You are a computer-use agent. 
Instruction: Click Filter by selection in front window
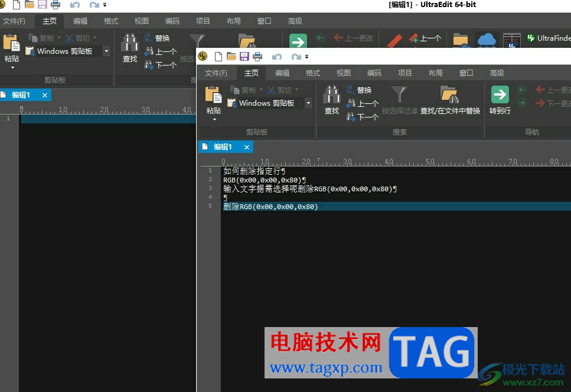click(400, 100)
